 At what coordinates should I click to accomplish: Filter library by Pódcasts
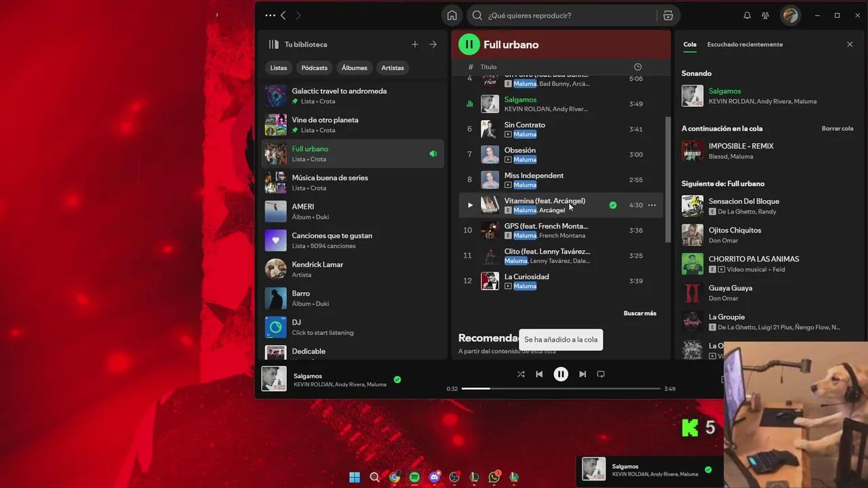click(x=315, y=68)
